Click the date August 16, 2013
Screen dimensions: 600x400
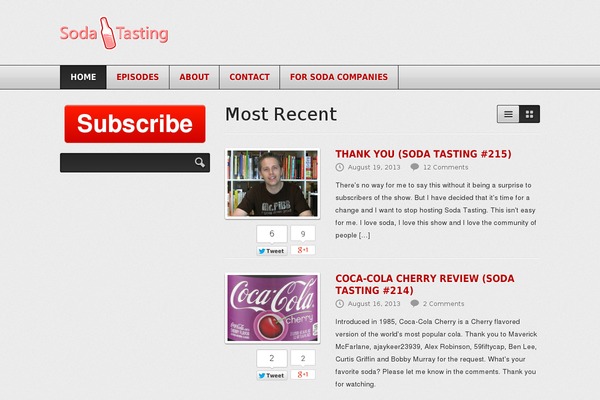[374, 304]
